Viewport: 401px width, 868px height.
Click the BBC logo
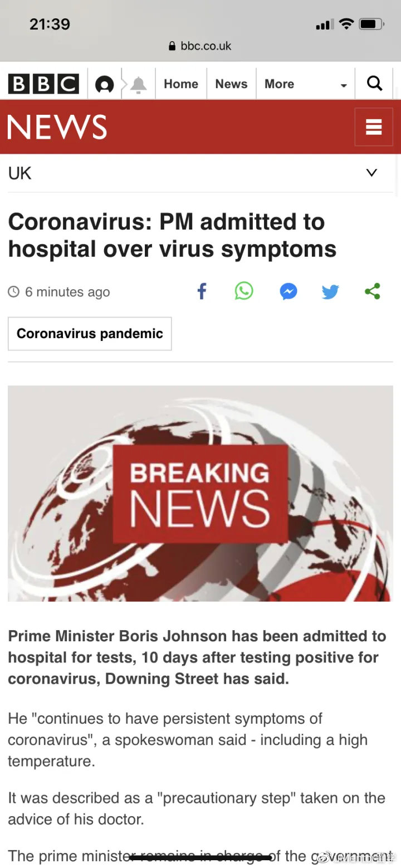pos(43,84)
